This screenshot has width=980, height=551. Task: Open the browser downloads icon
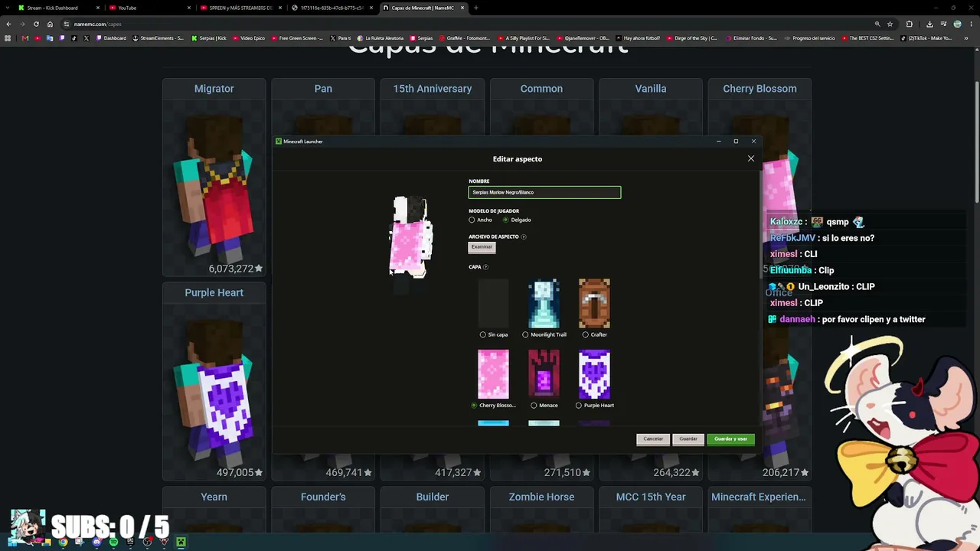[929, 24]
